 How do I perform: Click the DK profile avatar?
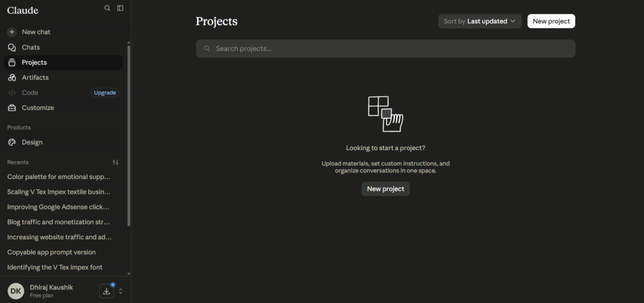[x=16, y=291]
